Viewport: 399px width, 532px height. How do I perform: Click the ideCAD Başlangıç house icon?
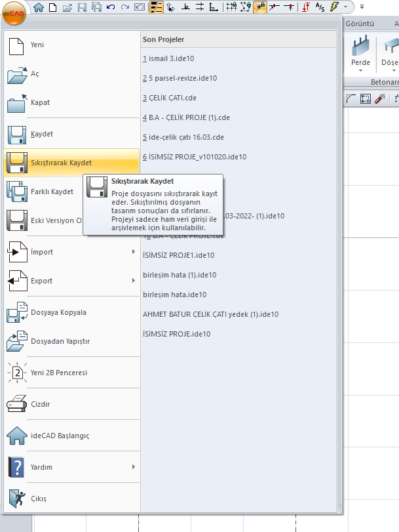pos(16,436)
